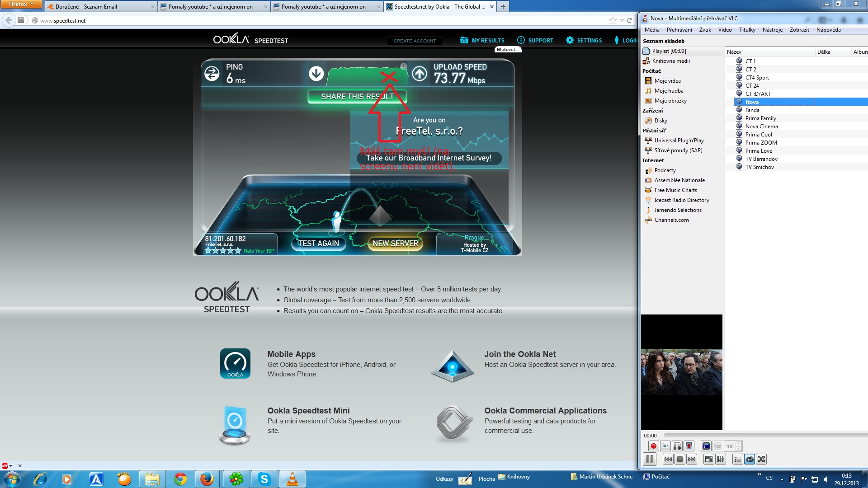
Task: Open VLC Nápověda menu
Action: click(828, 30)
